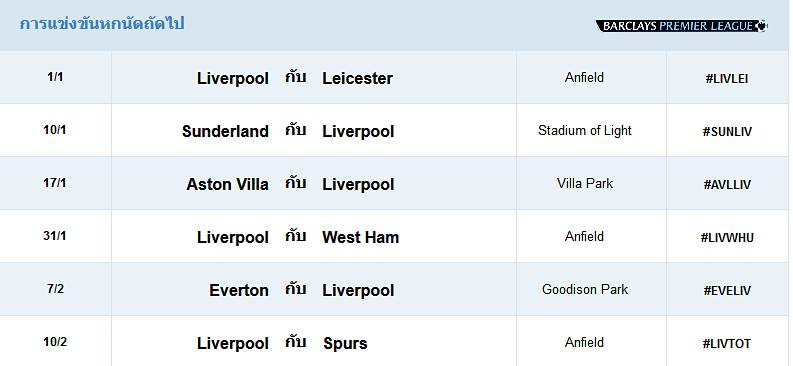Click Goodison Park venue
The image size is (793, 366).
[x=585, y=289]
